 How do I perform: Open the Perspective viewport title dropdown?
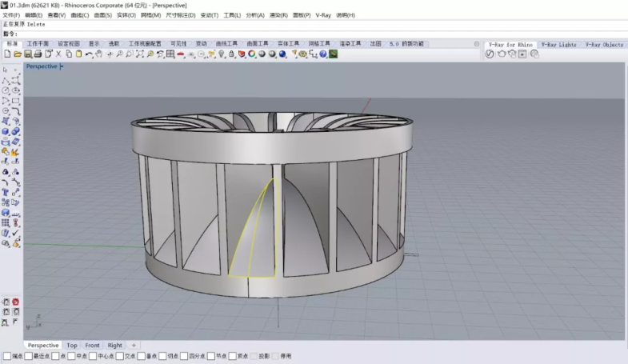click(62, 66)
